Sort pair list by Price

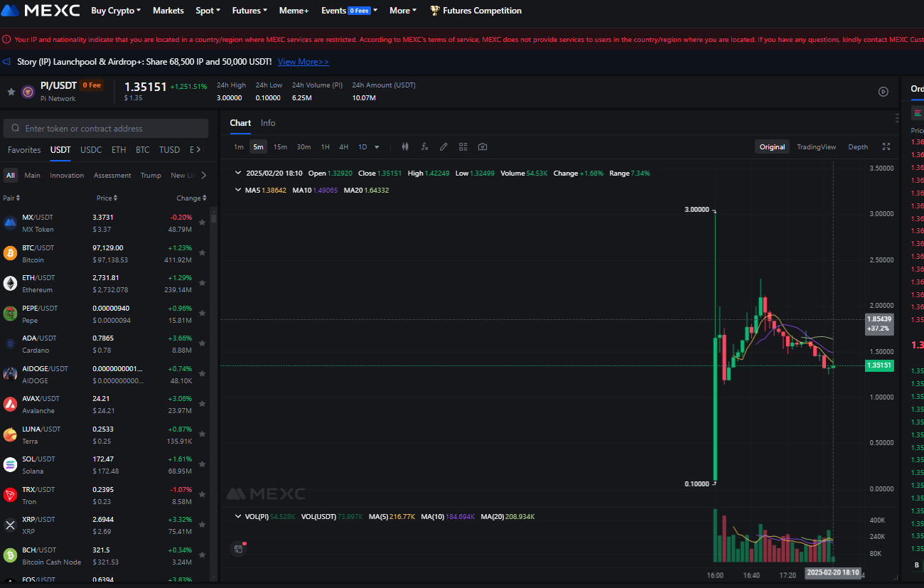(107, 198)
